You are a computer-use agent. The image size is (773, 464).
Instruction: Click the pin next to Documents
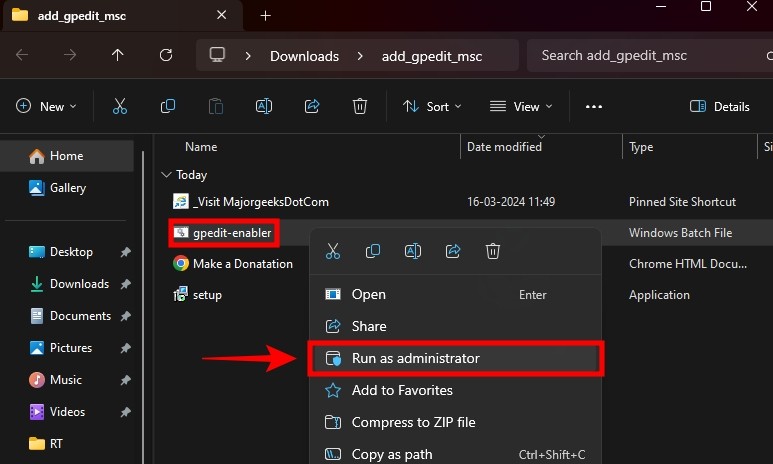tap(125, 316)
